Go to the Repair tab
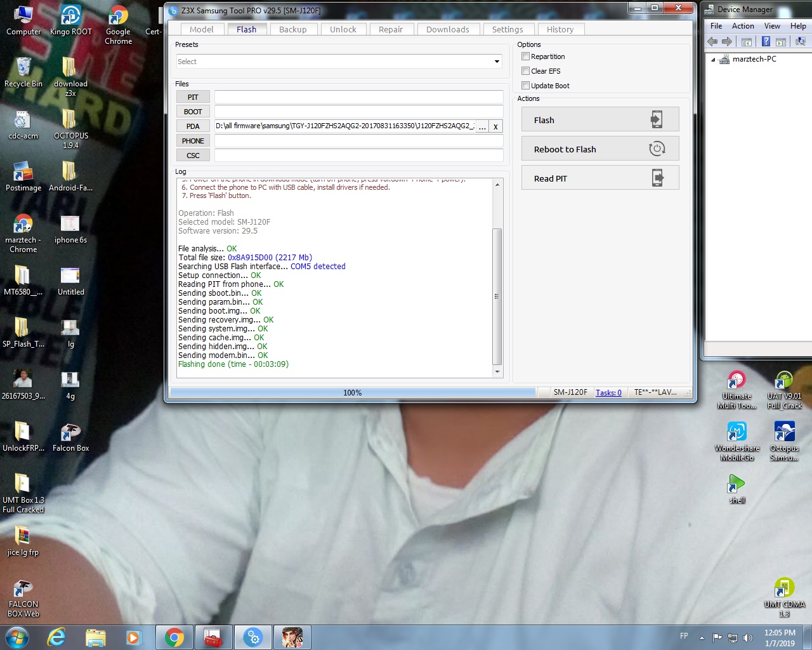The height and width of the screenshot is (650, 812). [x=391, y=29]
